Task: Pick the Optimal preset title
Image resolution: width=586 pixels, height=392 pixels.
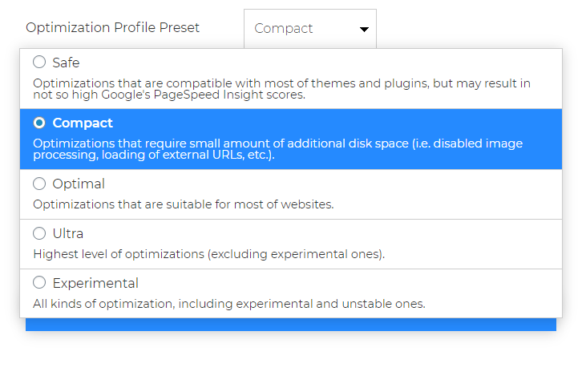Action: pyautogui.click(x=79, y=184)
